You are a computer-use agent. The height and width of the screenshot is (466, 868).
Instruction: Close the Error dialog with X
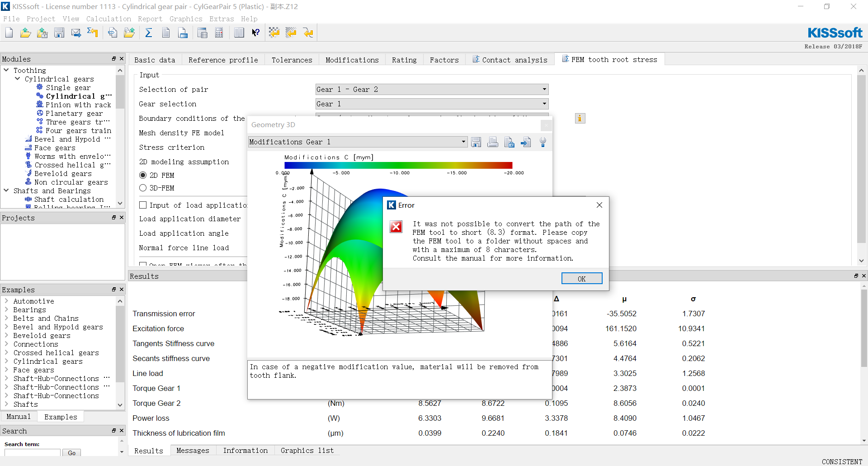[599, 205]
